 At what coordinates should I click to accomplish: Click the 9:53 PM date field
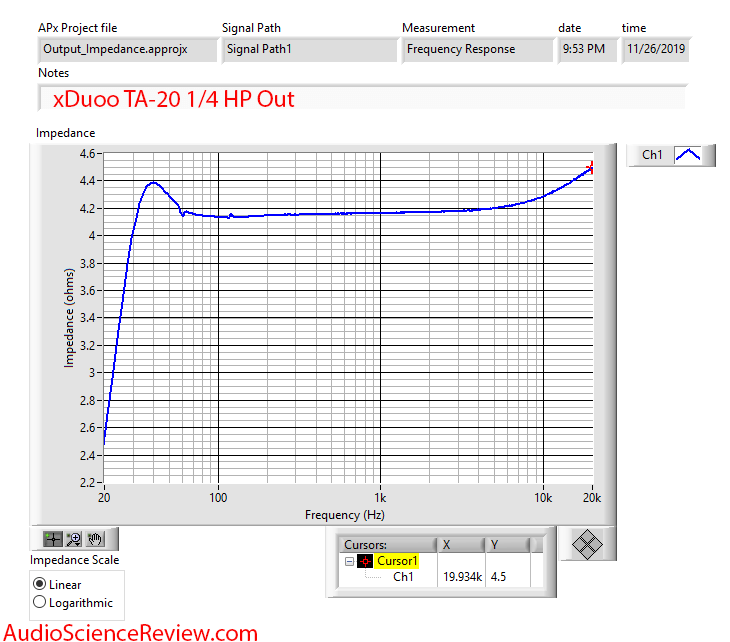[x=587, y=49]
